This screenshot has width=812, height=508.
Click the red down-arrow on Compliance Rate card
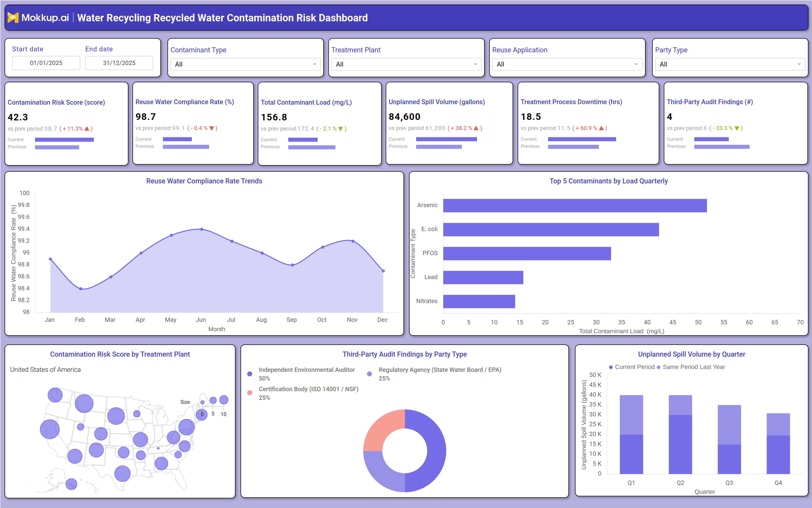pos(211,128)
